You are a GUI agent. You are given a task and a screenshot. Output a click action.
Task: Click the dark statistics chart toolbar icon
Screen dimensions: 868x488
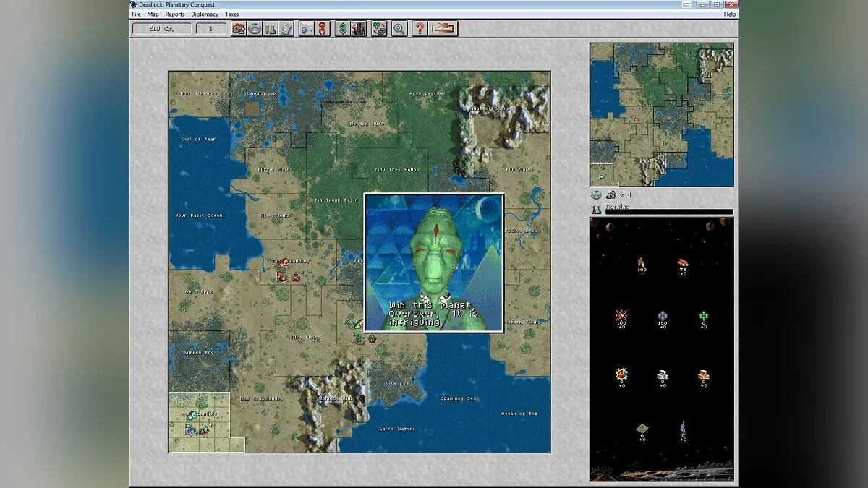tap(359, 29)
